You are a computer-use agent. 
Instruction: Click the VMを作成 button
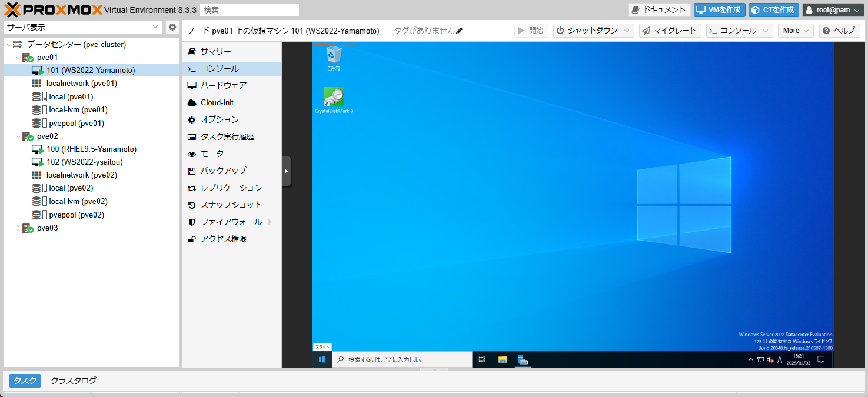tap(719, 10)
